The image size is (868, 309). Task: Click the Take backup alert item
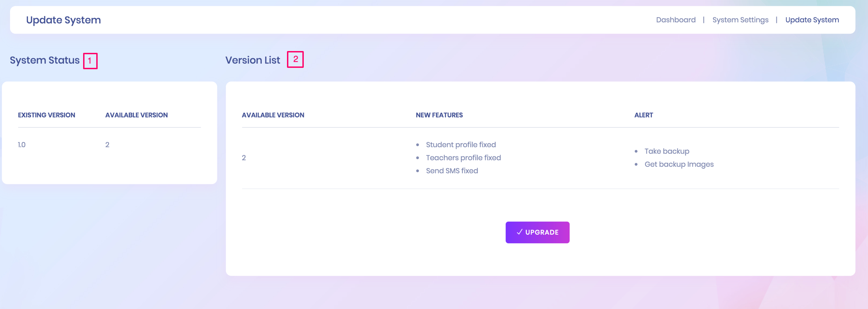point(666,151)
